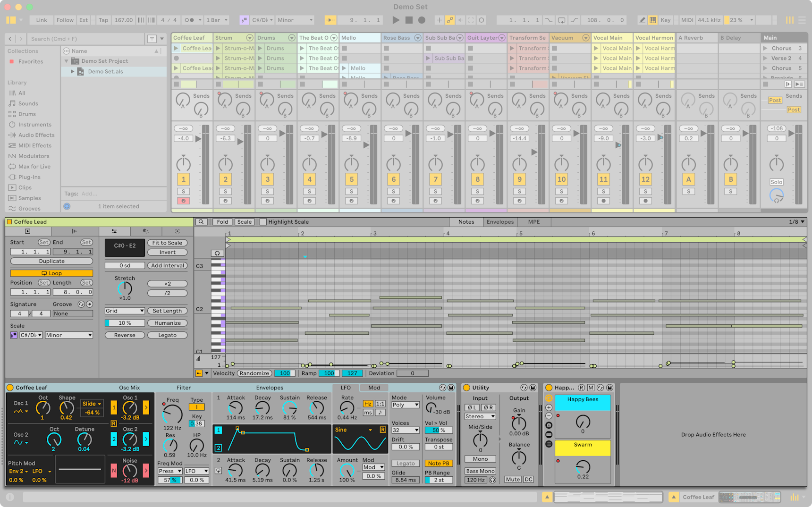Solo the Coffee Leaf track
Screen dimensions: 812x507
click(x=183, y=191)
